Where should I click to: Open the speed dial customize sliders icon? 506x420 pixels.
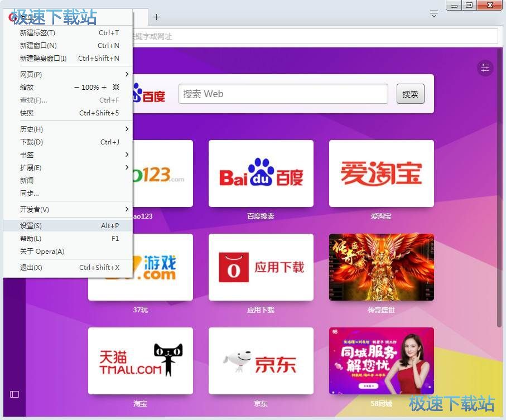click(x=485, y=68)
